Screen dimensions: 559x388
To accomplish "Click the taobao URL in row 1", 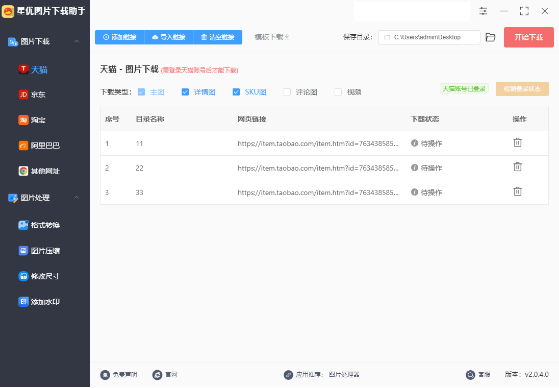I will tap(318, 143).
